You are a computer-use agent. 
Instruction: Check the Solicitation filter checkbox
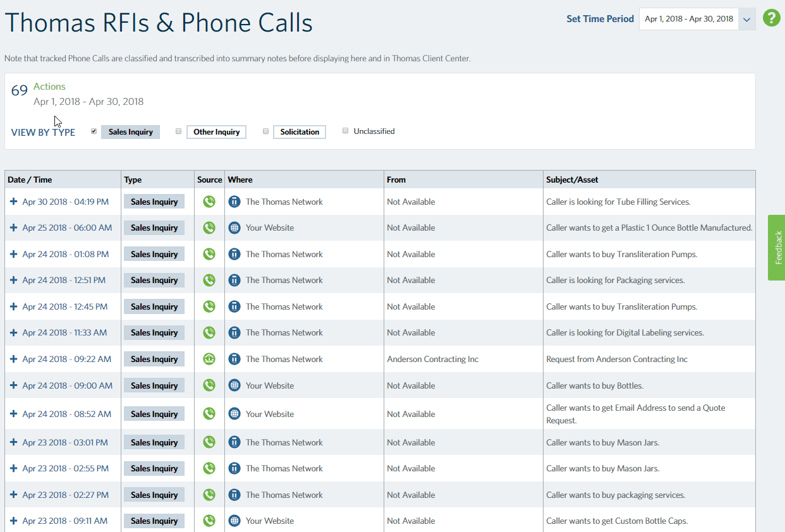[266, 131]
